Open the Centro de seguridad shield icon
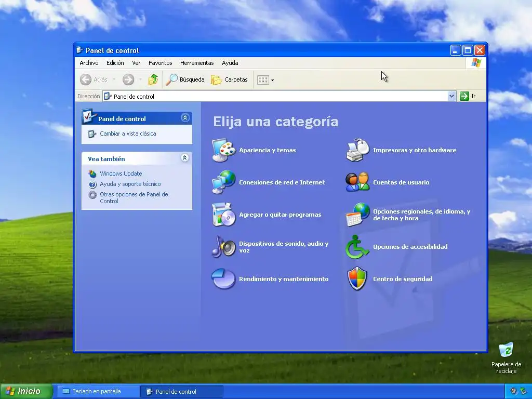Image resolution: width=532 pixels, height=399 pixels. click(x=357, y=279)
